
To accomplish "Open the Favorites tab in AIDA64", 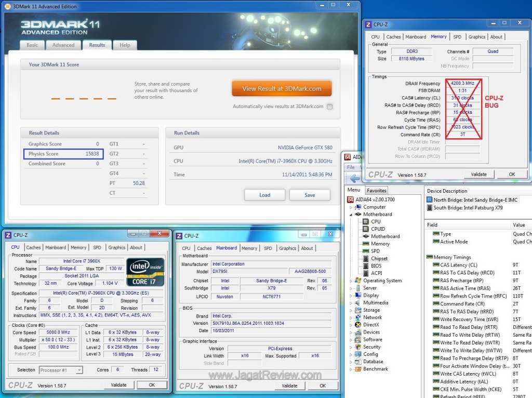I will point(376,191).
